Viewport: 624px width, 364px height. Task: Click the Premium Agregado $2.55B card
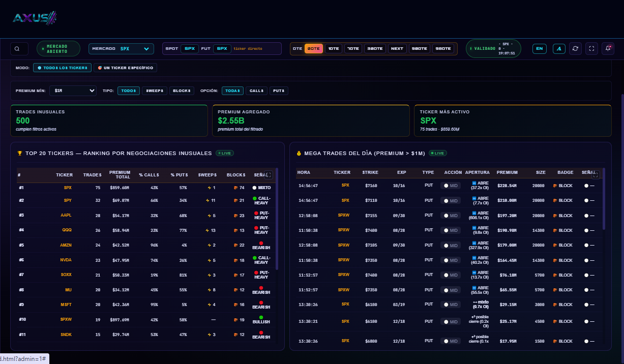click(311, 121)
